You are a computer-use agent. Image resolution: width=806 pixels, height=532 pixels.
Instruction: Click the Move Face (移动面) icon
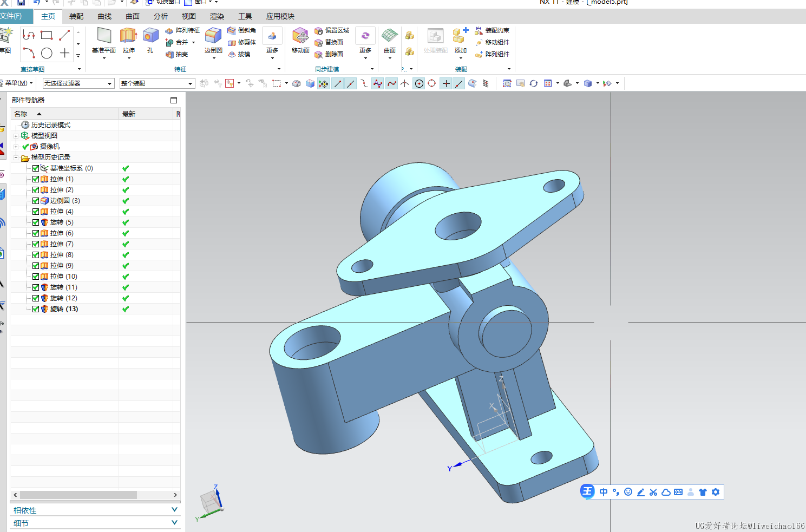tap(300, 36)
